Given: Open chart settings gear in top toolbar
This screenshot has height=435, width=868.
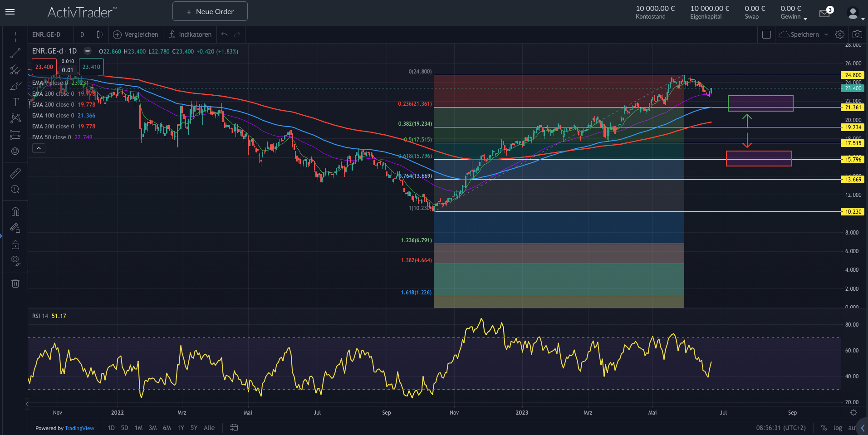Looking at the screenshot, I should pyautogui.click(x=840, y=34).
